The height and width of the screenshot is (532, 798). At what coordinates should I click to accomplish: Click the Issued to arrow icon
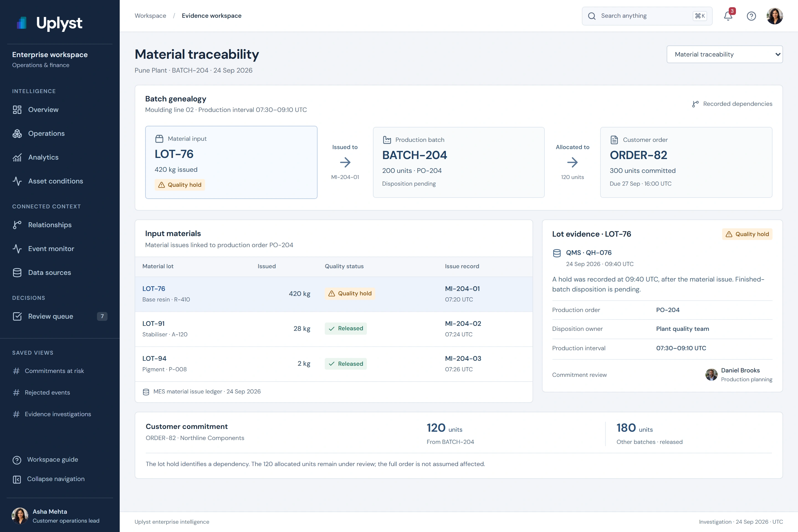coord(345,162)
